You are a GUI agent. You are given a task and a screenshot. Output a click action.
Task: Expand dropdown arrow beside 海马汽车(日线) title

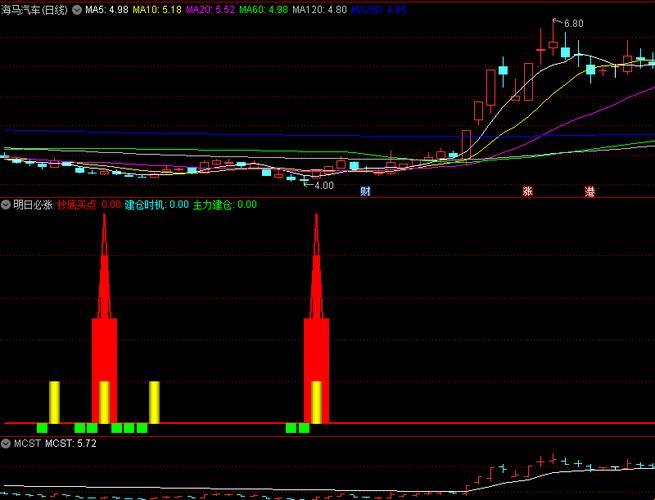pyautogui.click(x=78, y=9)
